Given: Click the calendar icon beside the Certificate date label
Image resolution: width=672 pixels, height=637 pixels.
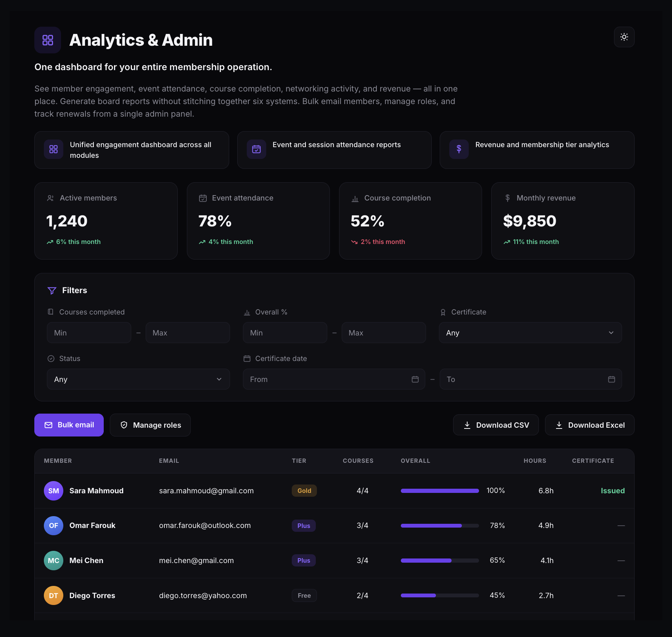Looking at the screenshot, I should (247, 359).
